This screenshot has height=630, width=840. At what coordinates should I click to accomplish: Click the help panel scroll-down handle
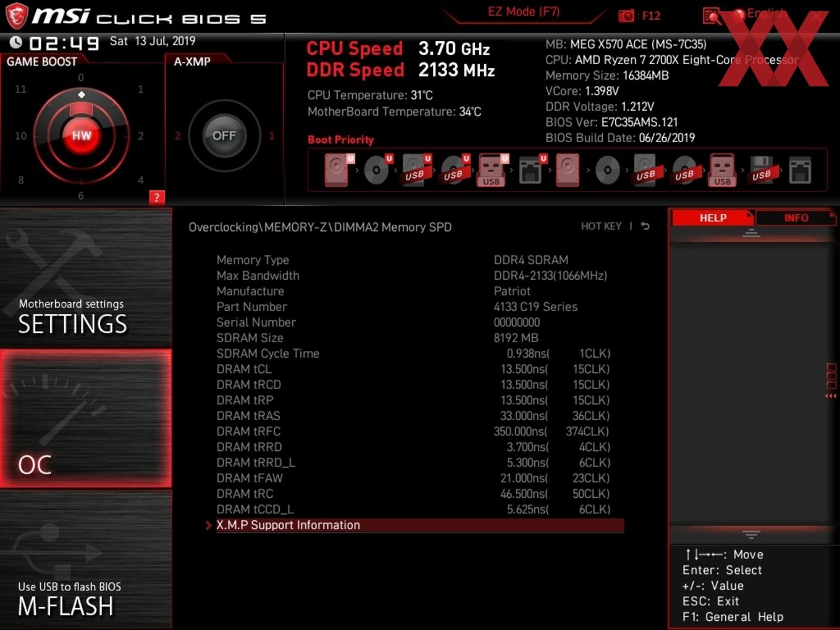751,534
